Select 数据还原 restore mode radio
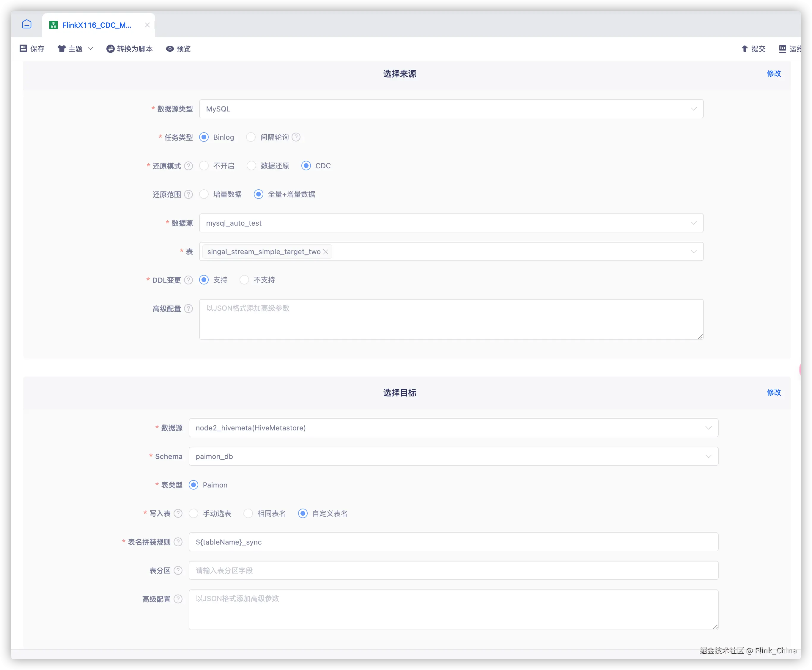Viewport: 812px width, 670px height. 251,166
